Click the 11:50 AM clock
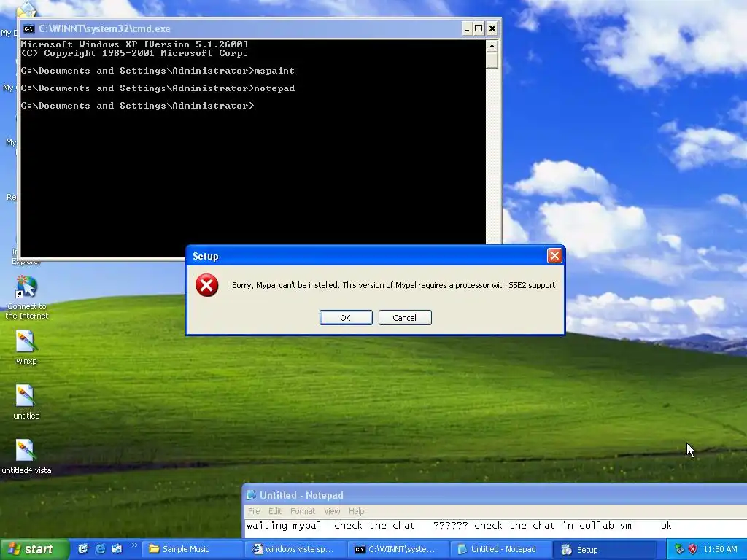Viewport: 747px width, 560px height. 720,549
